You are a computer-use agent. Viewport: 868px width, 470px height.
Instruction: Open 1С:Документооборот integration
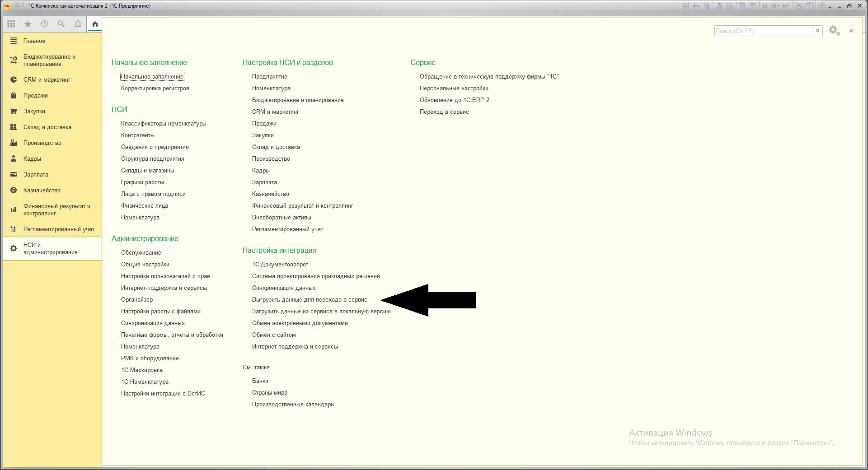[x=280, y=264]
